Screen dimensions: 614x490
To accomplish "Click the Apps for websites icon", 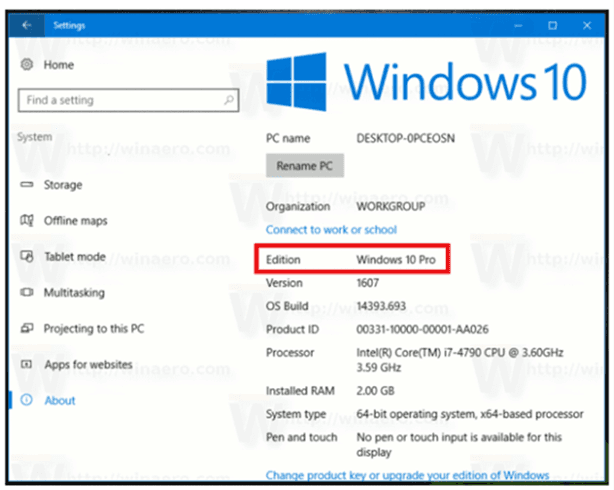I will [x=26, y=364].
